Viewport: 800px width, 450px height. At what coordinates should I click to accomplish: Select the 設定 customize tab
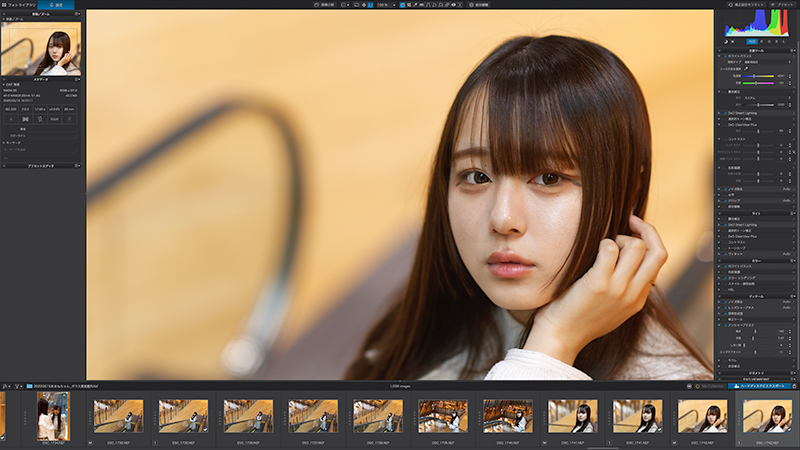coord(56,5)
